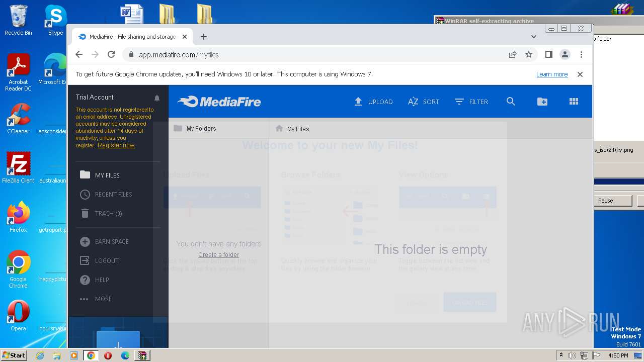The image size is (644, 362).
Task: Open Firefox desktop icon
Action: coord(18,217)
